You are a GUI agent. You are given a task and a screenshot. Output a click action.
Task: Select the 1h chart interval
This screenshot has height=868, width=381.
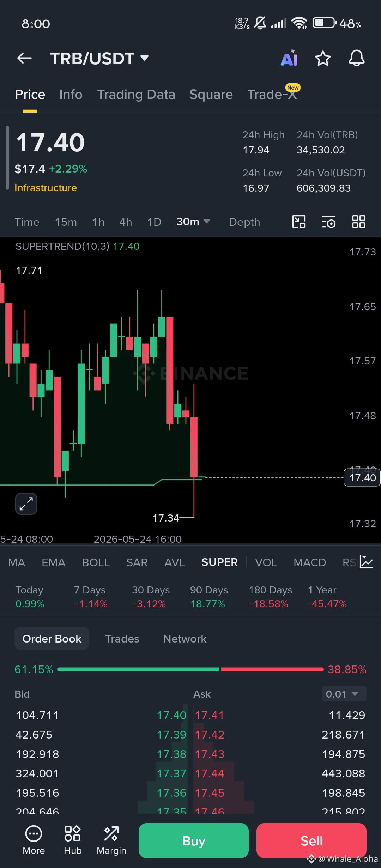tap(98, 222)
